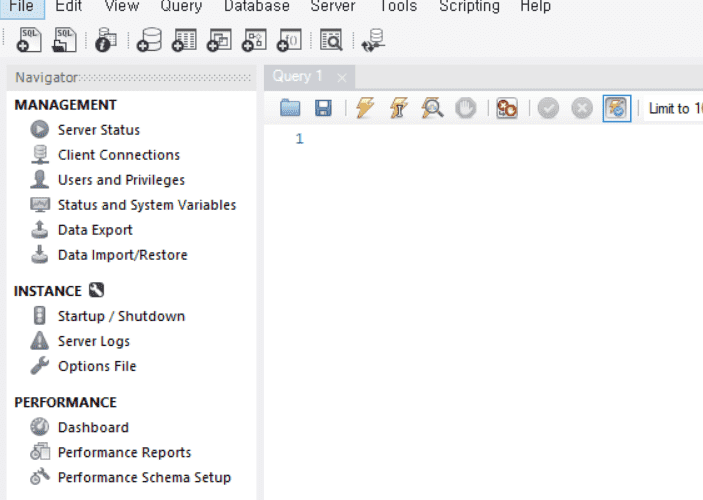Click the Server Logs warning icon
Viewport: 703px width, 500px height.
pos(39,340)
